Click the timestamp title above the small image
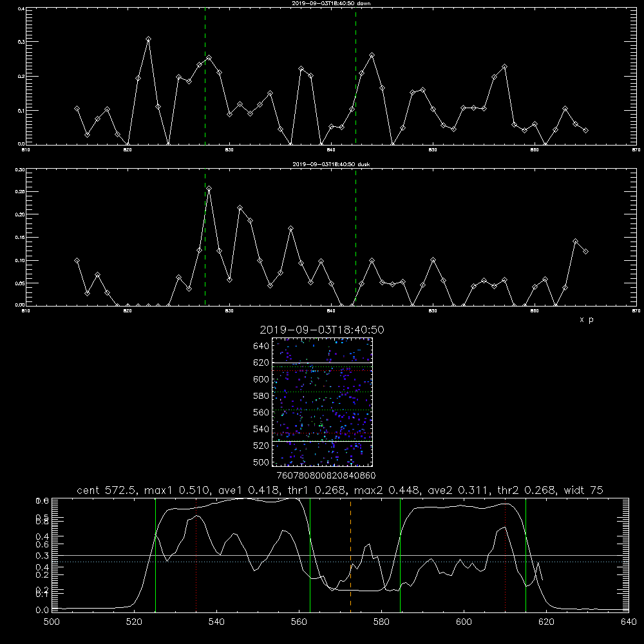The height and width of the screenshot is (644, 644). click(x=322, y=330)
